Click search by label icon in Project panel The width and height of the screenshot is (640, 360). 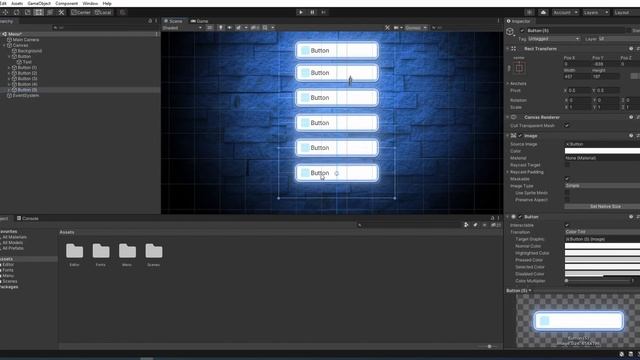475,225
